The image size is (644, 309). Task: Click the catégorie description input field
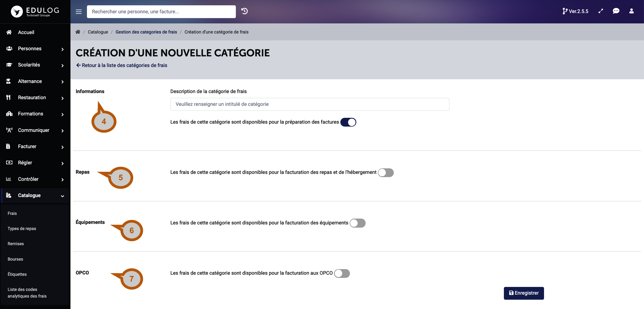click(309, 104)
